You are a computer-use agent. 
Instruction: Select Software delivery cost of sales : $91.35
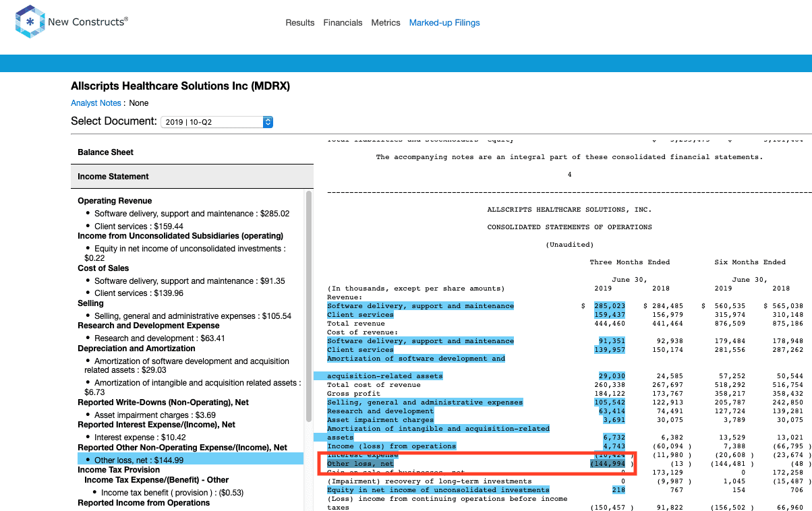point(190,281)
